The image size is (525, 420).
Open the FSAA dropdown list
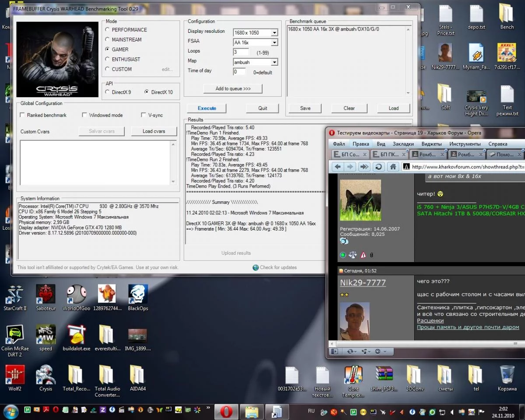tap(274, 42)
